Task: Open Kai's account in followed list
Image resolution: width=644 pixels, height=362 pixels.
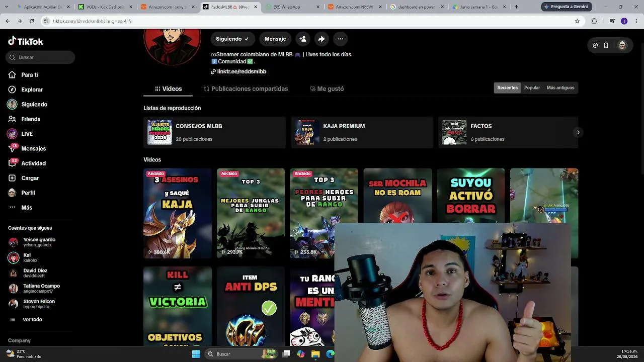Action: 23,257
